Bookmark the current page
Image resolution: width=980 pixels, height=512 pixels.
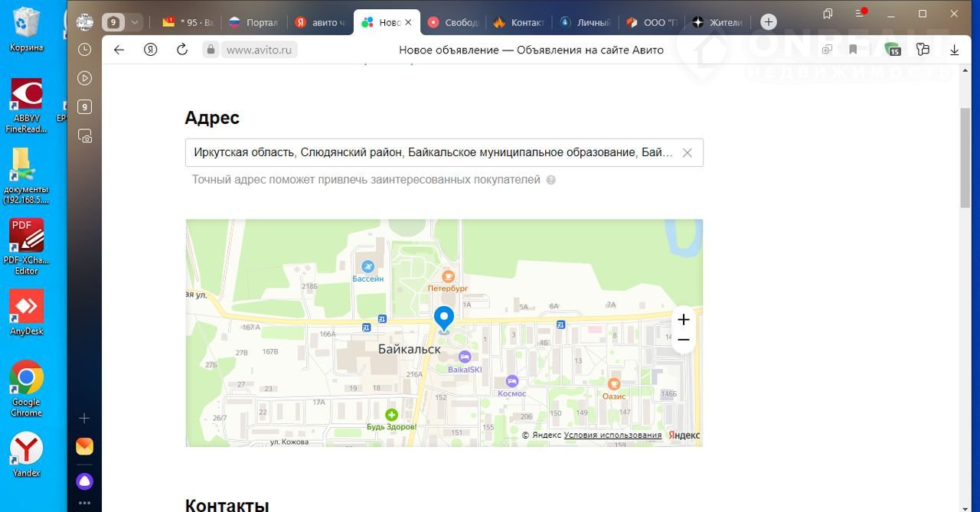click(853, 50)
